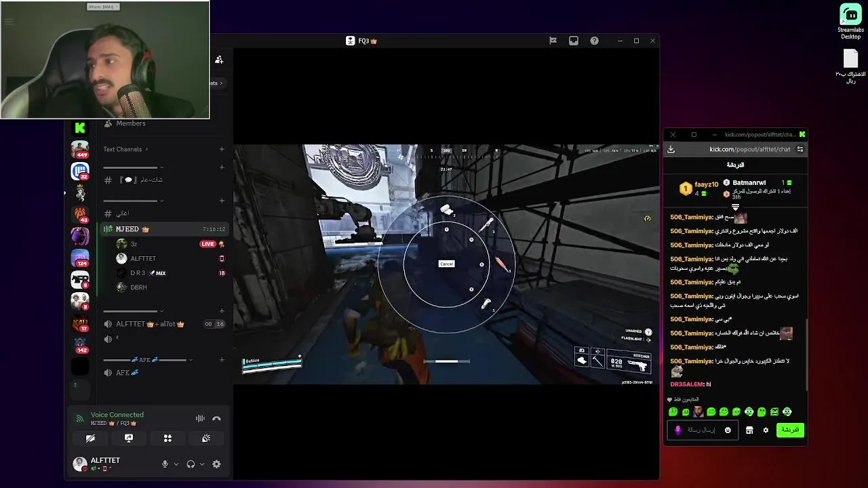The image size is (868, 488).
Task: Open the Kick server in Discord sidebar
Action: [x=80, y=127]
